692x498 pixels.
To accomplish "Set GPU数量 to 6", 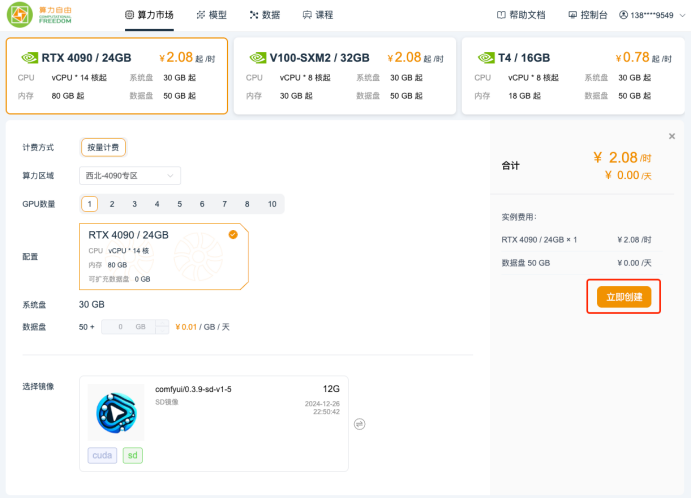I will tap(202, 204).
